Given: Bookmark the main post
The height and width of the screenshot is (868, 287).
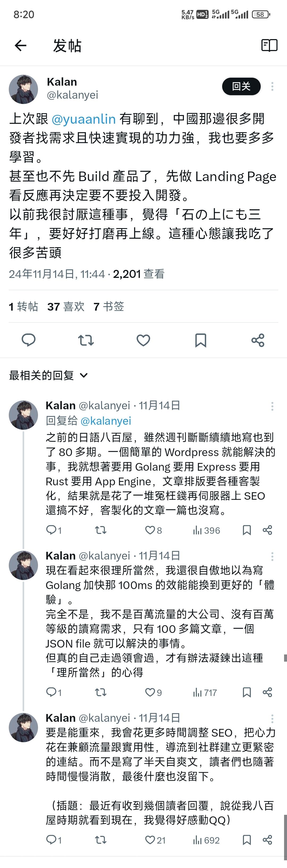Looking at the screenshot, I should [x=200, y=340].
